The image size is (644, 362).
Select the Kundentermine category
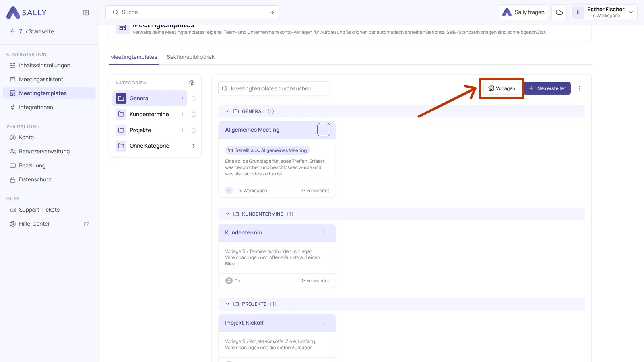click(x=150, y=115)
